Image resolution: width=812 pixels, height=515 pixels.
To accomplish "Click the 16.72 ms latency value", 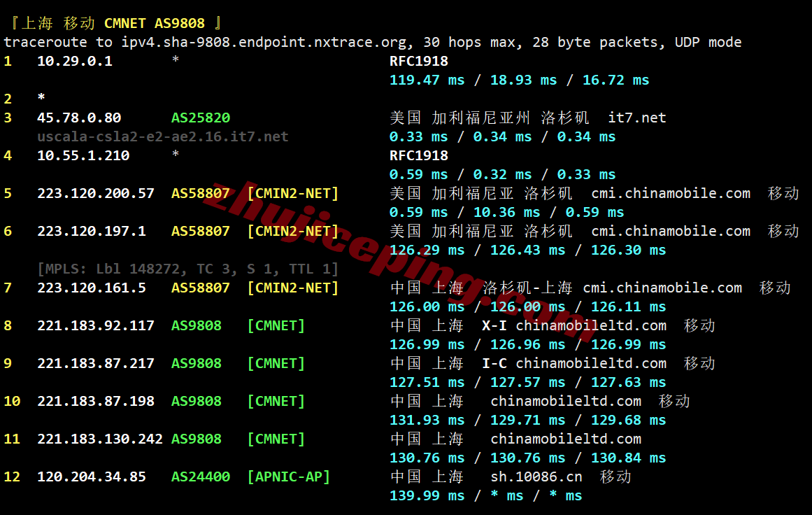I will point(615,80).
